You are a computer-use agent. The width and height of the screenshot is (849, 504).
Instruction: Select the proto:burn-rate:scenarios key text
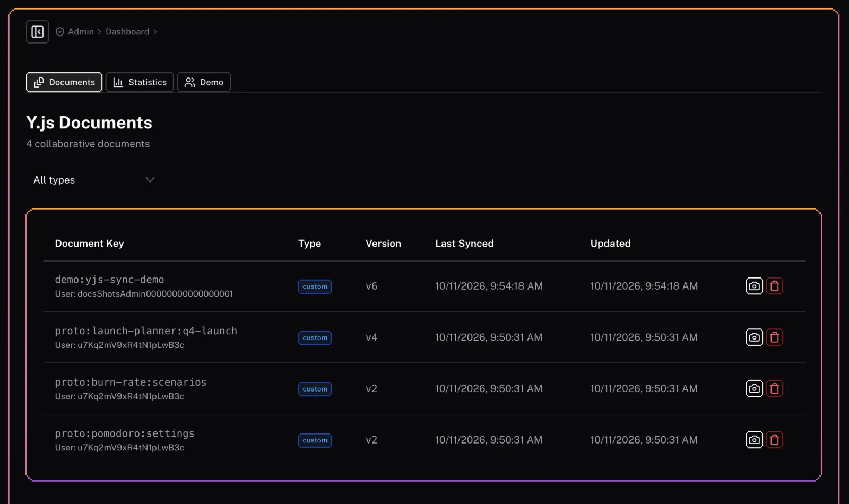click(131, 382)
